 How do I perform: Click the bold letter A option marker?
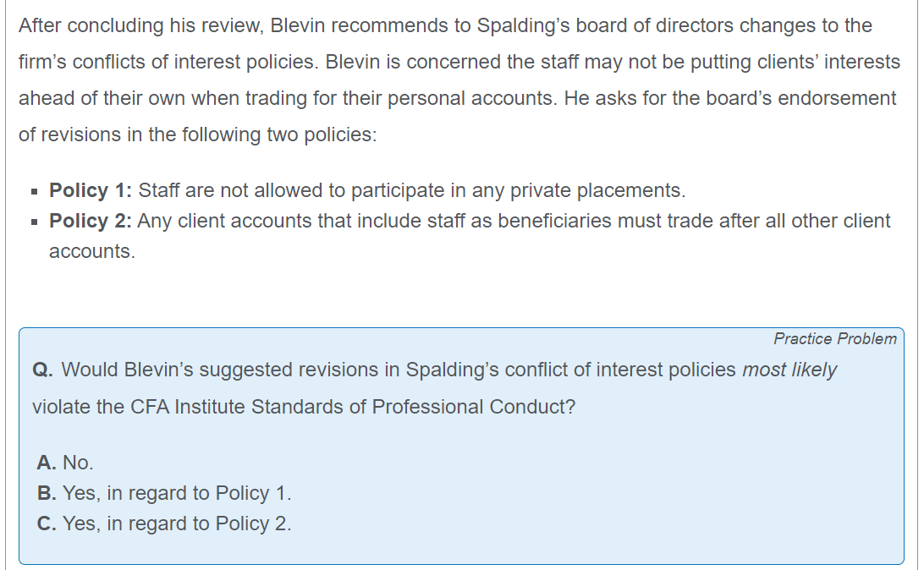(x=47, y=463)
